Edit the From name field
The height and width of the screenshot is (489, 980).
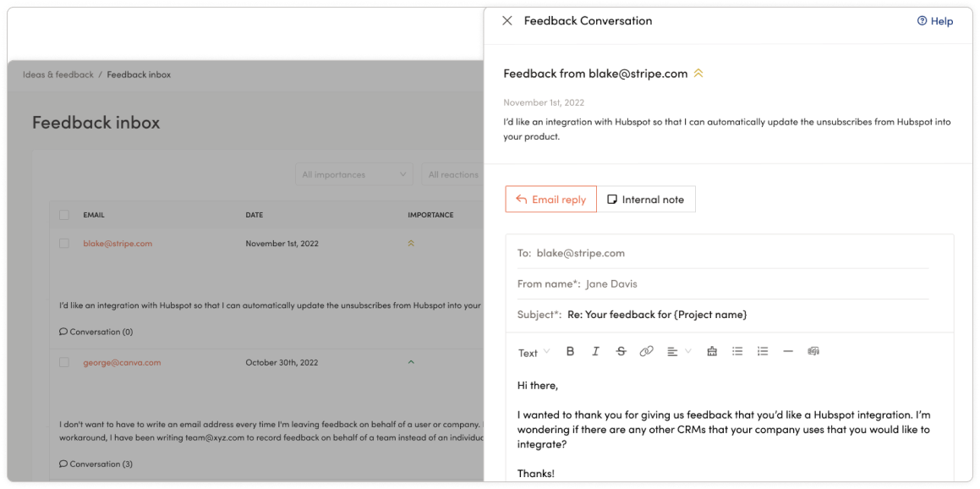(x=723, y=284)
